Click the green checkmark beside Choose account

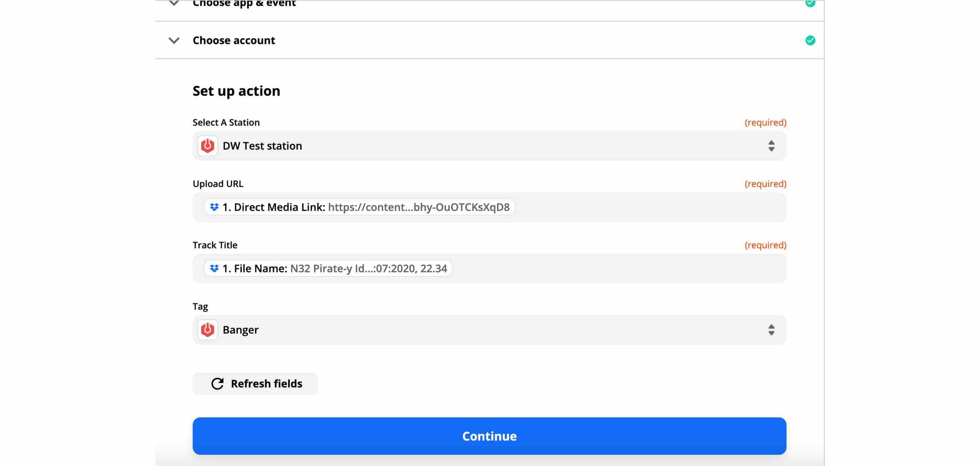click(x=810, y=40)
